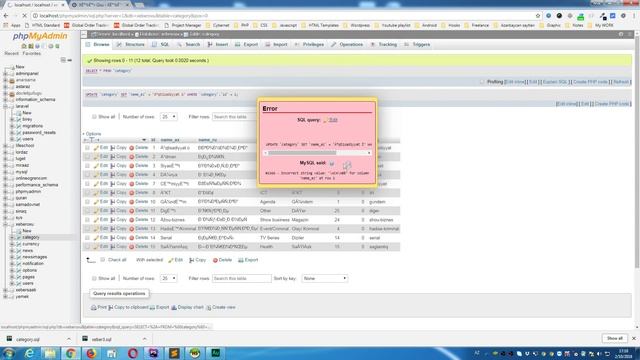
Task: Select checkbox for row id 1
Action: pos(87,148)
